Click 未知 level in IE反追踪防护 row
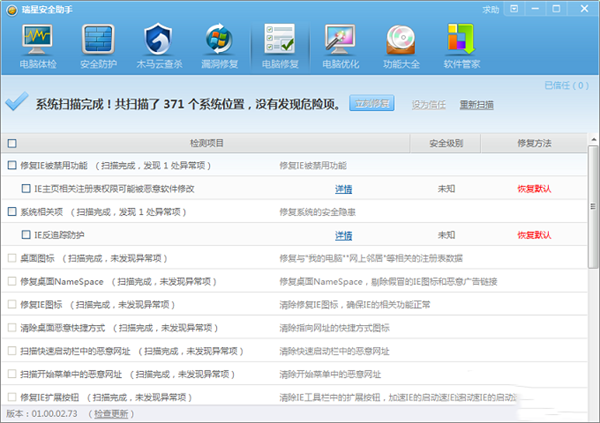Image resolution: width=600 pixels, height=423 pixels. click(x=446, y=235)
